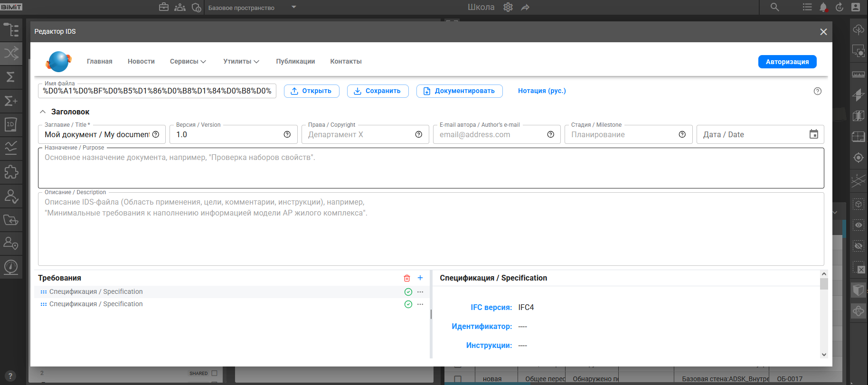Open the list menu icon in top bar

click(807, 7)
